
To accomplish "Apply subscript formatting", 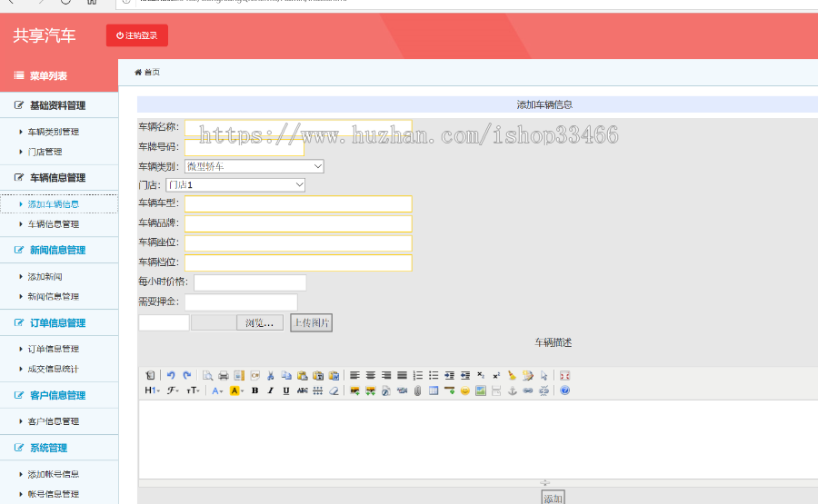I will click(x=481, y=375).
